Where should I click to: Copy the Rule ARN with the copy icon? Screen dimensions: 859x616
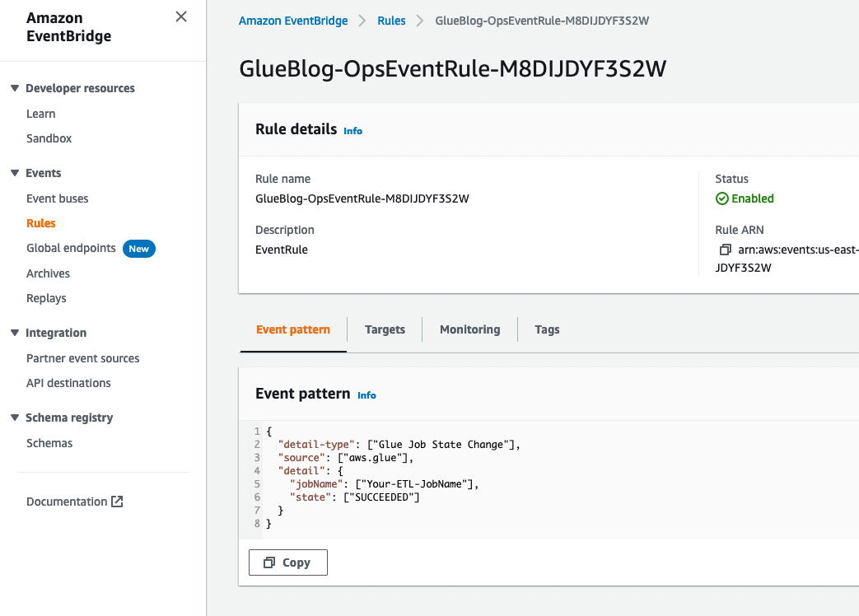(725, 249)
